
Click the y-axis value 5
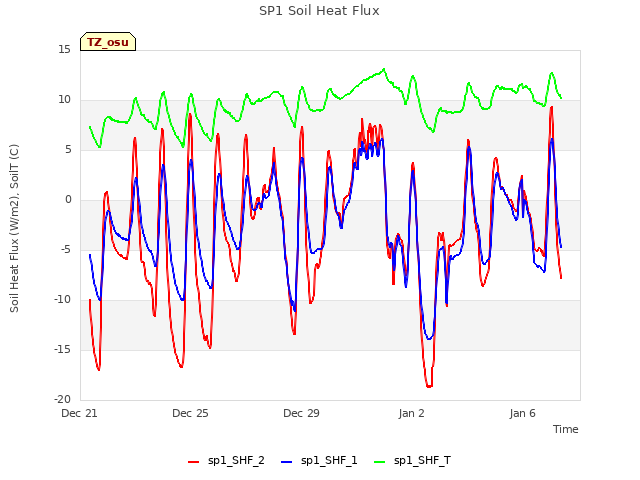(x=68, y=150)
